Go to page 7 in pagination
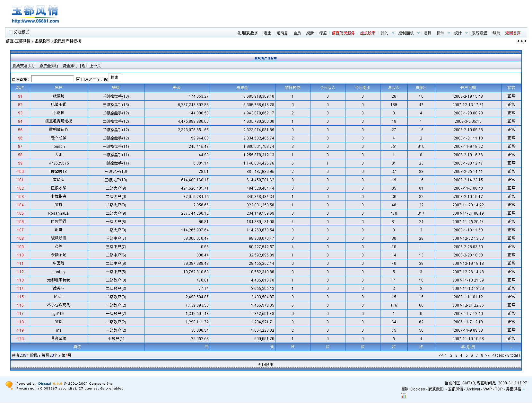532x403 pixels. (x=477, y=355)
